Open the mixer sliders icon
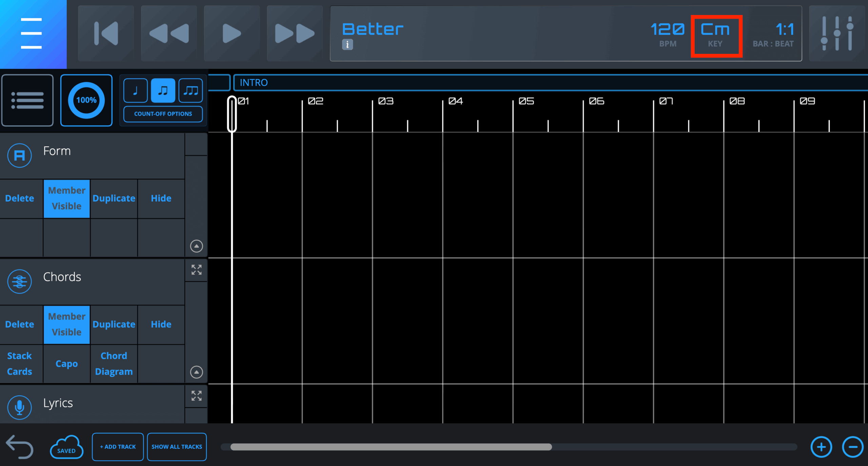This screenshot has height=466, width=868. [836, 33]
